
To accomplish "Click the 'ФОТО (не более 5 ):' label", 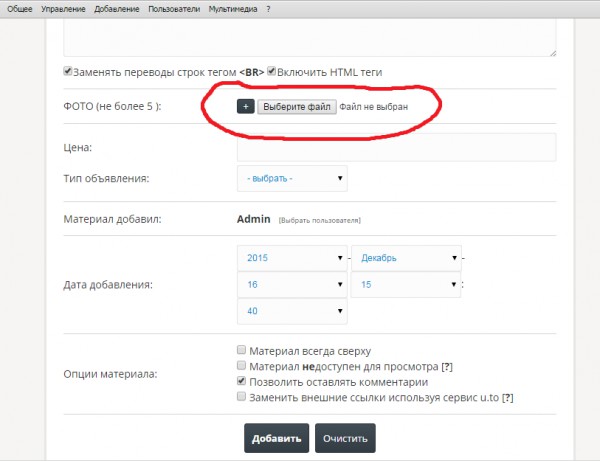I will (112, 106).
